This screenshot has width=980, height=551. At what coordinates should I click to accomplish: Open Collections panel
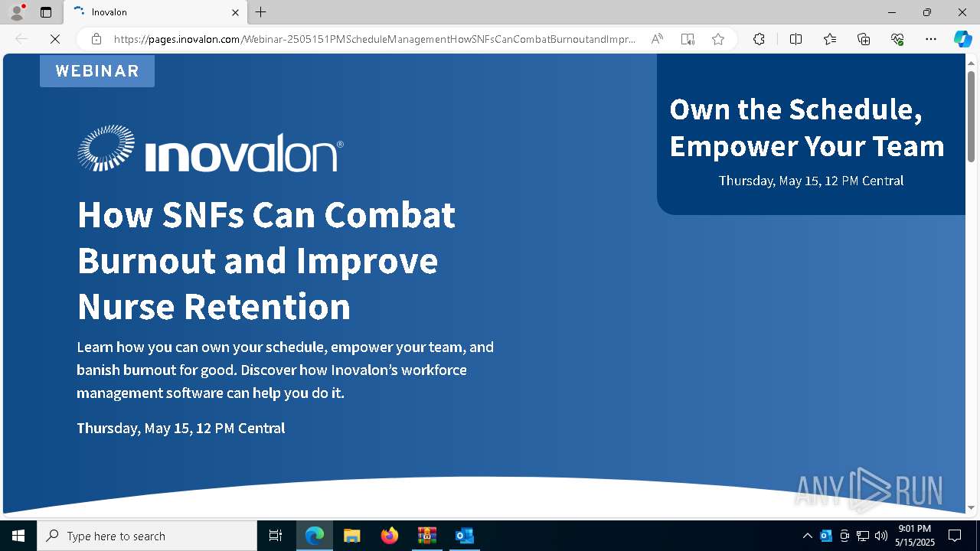864,39
